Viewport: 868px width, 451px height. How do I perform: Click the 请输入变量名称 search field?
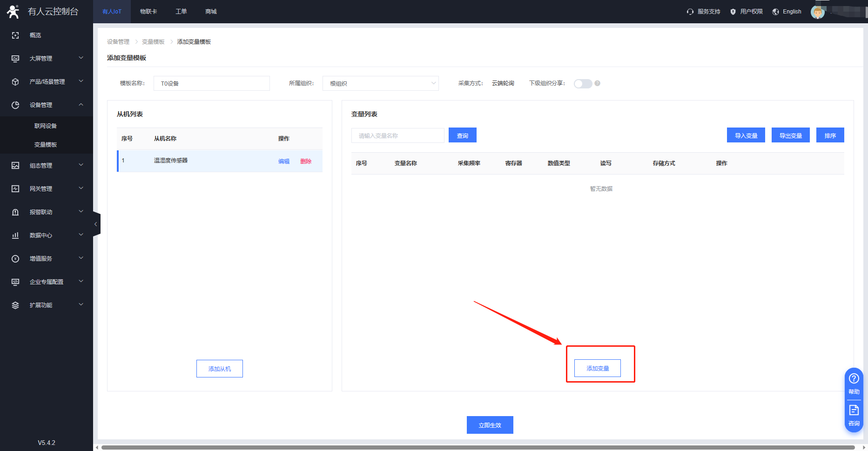point(397,135)
